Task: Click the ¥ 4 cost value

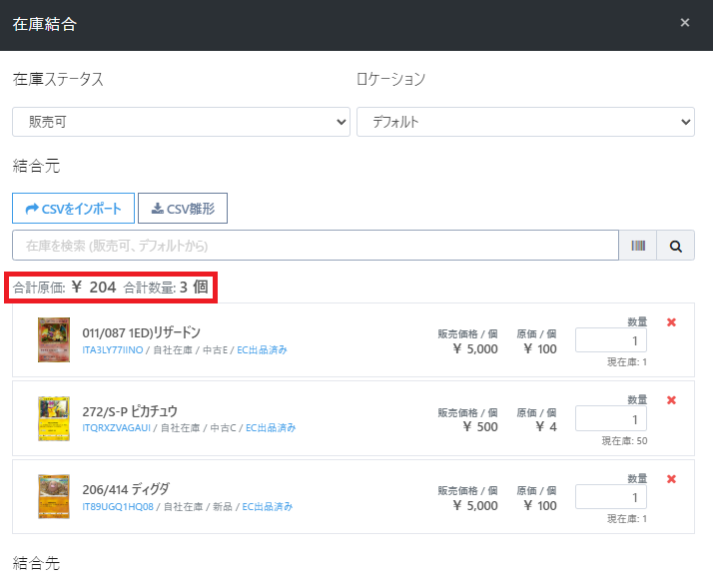Action: pyautogui.click(x=546, y=427)
